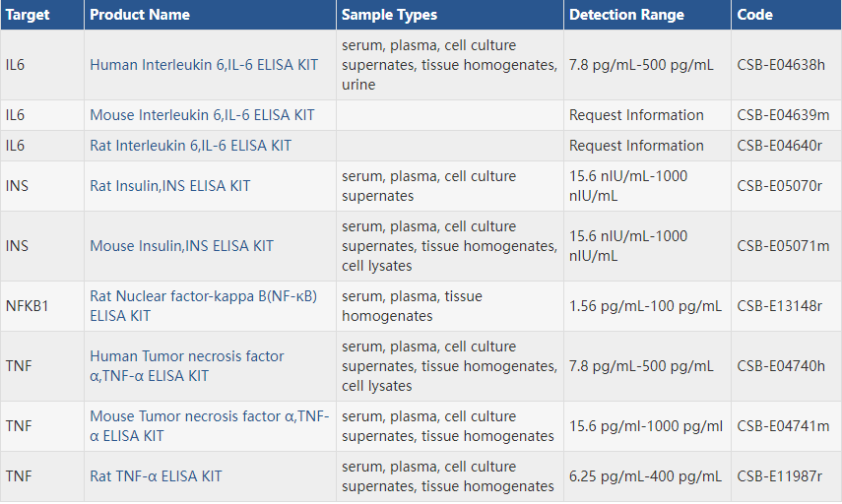This screenshot has width=842, height=504.
Task: Click the Target column header
Action: point(28,15)
